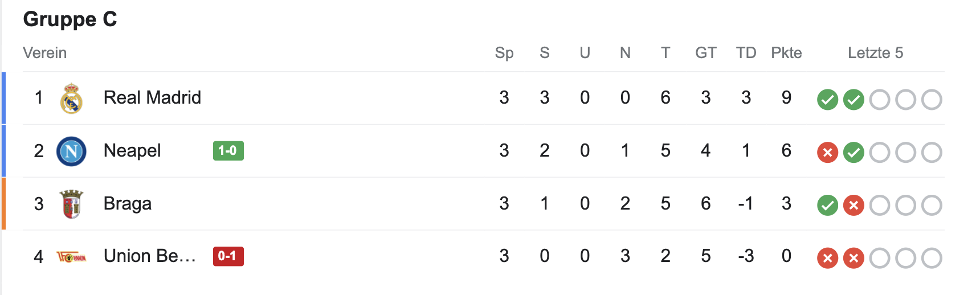
Task: Click the Napoli club logo
Action: pyautogui.click(x=71, y=151)
